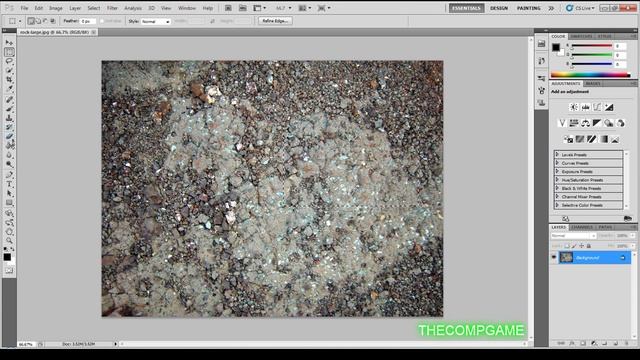Toggle Lock all in Layers panel
Screen dimensions: 640x360
[589, 246]
